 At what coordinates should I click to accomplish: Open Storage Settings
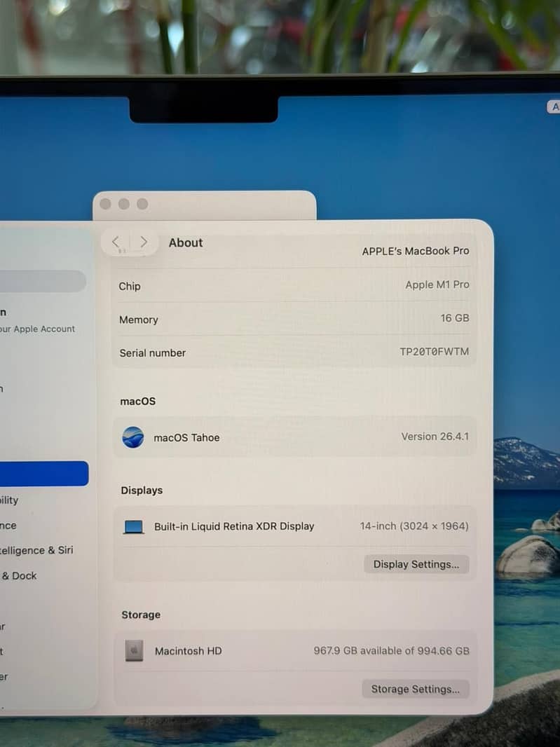pyautogui.click(x=415, y=689)
